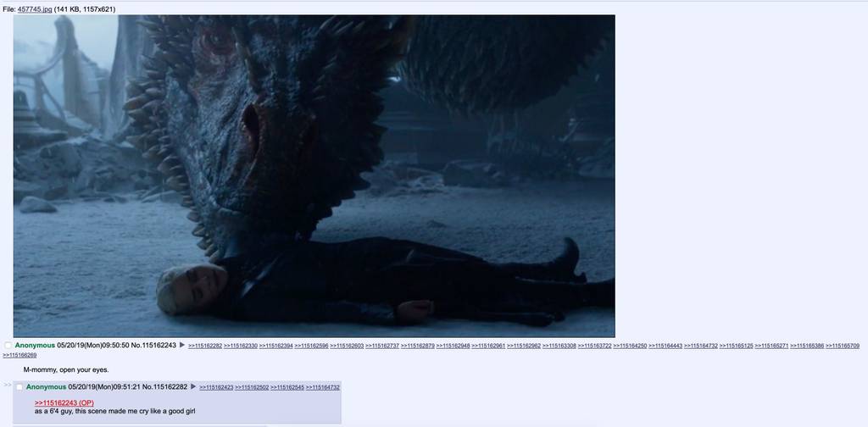Follow backlink >>115165125
868x427 pixels.
point(737,346)
